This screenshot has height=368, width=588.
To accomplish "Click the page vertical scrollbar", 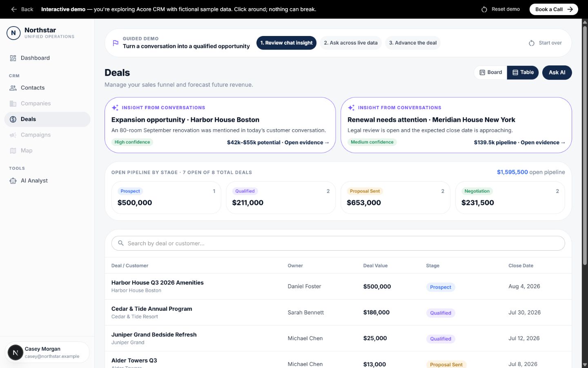I will point(585,145).
